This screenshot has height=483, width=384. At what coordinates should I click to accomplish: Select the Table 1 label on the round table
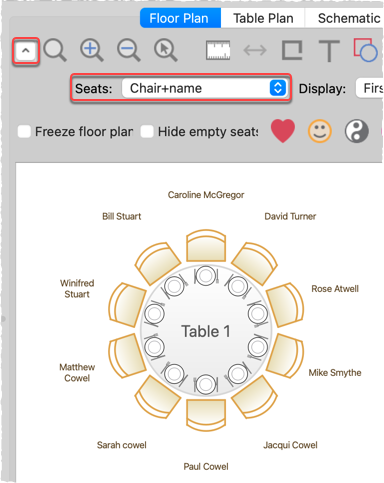(x=206, y=331)
